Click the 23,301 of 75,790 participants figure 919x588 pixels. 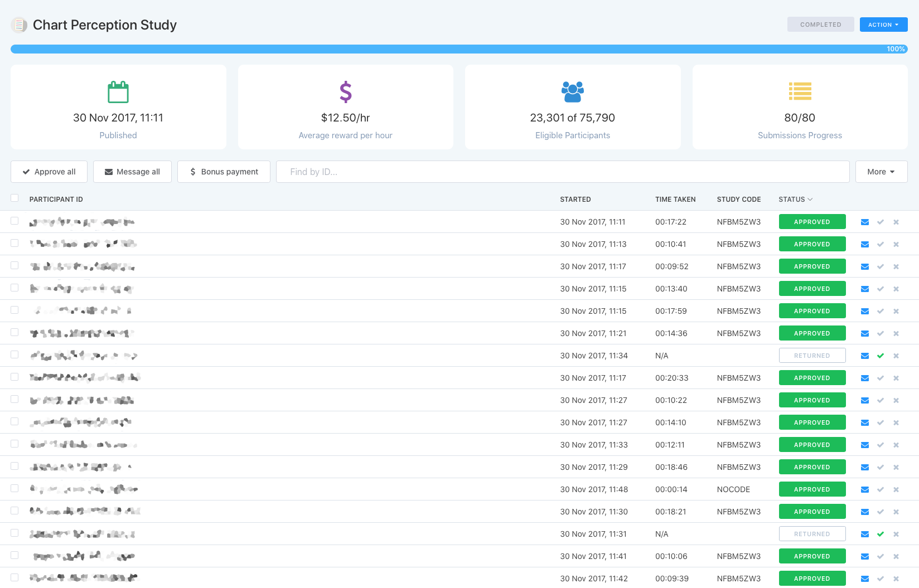[573, 118]
